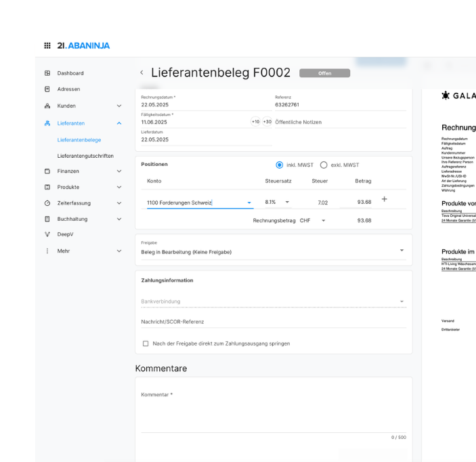Viewport: 476px width, 462px height.
Task: Click the Öffentliche Notizen field
Action: coord(341,122)
